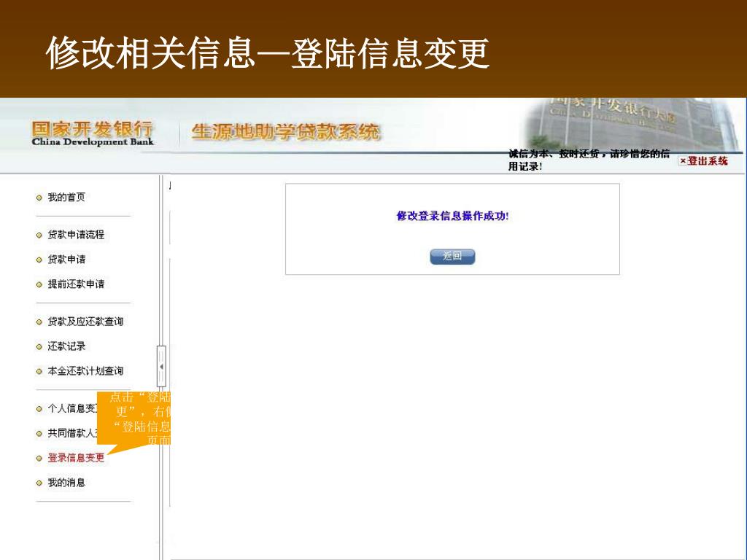Click the bullet icon beside 贷款申请流程

39,235
